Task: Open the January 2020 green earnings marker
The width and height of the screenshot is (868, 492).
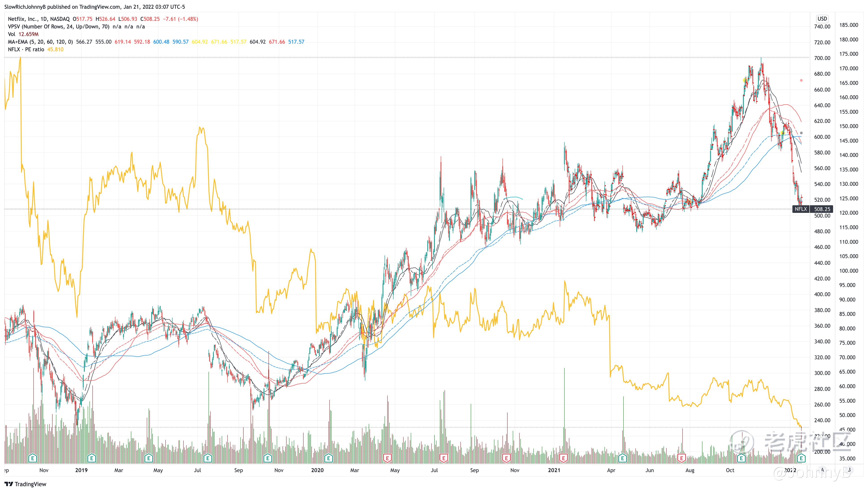Action: pos(328,458)
